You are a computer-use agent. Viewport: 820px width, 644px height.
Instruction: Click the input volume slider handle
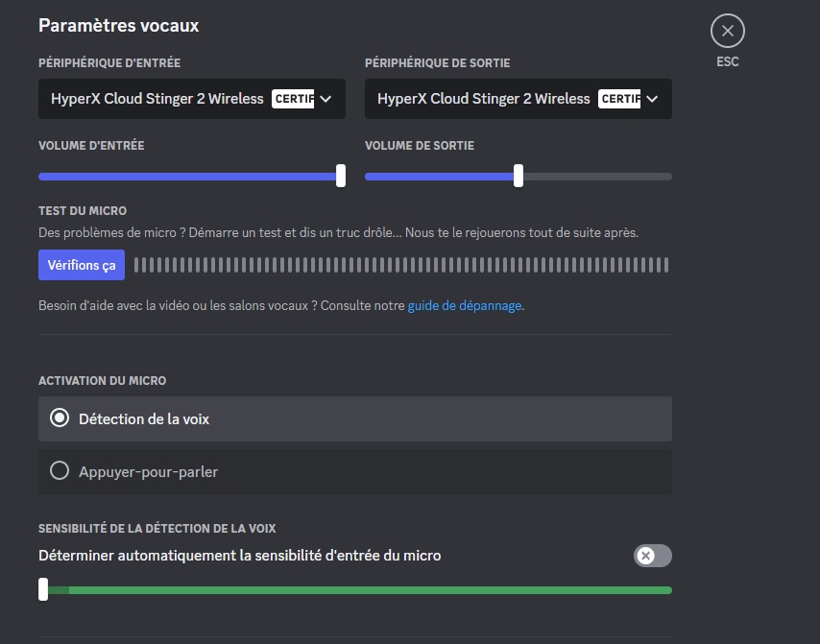pyautogui.click(x=341, y=177)
